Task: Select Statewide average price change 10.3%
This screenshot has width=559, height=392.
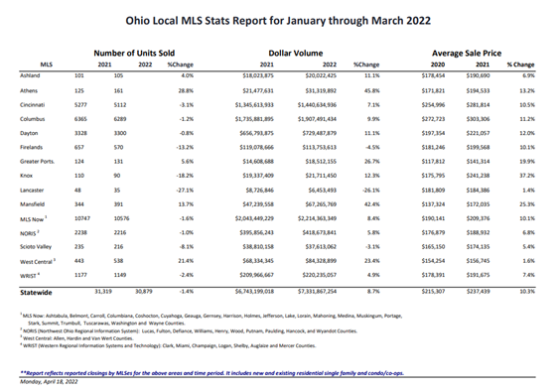Action: 527,292
